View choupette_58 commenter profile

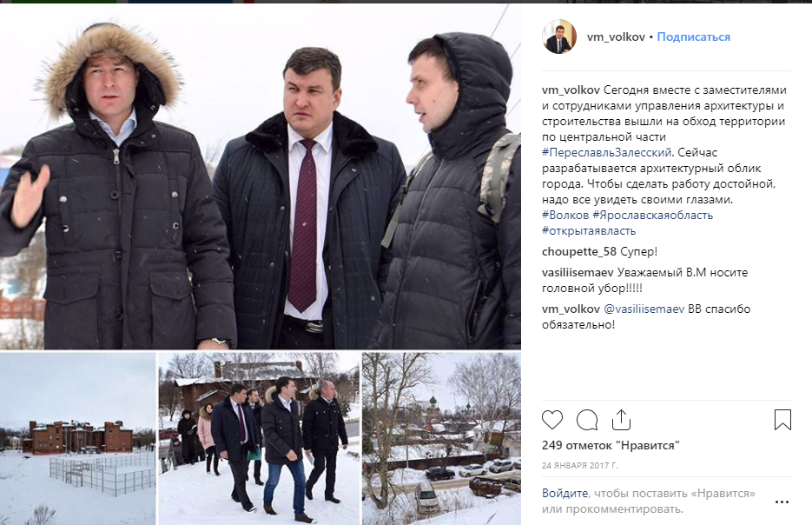pyautogui.click(x=579, y=252)
